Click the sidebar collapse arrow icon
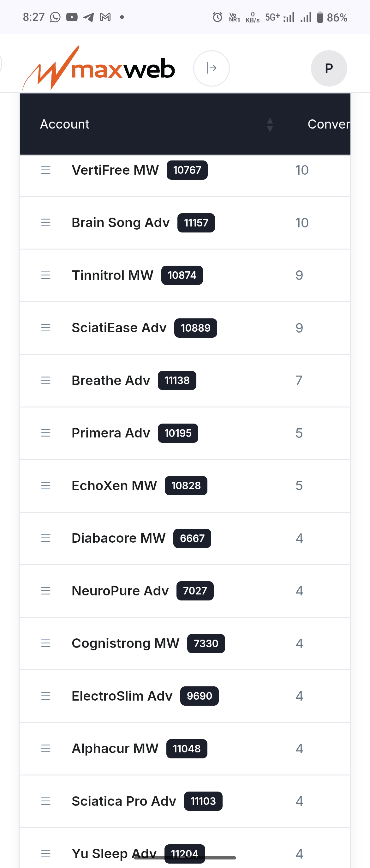Screen dimensions: 370x868 pos(212,68)
